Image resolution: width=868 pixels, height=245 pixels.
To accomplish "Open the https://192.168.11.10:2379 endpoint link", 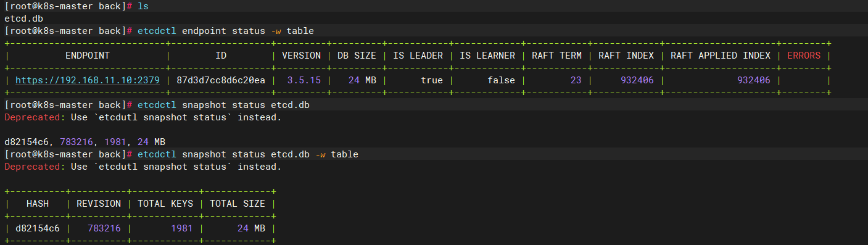I will (88, 80).
